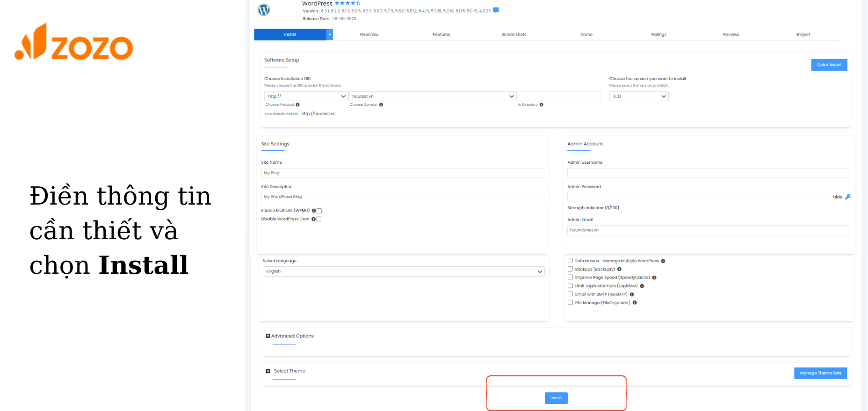The width and height of the screenshot is (868, 411).
Task: Switch to the Overview tab
Action: point(369,35)
